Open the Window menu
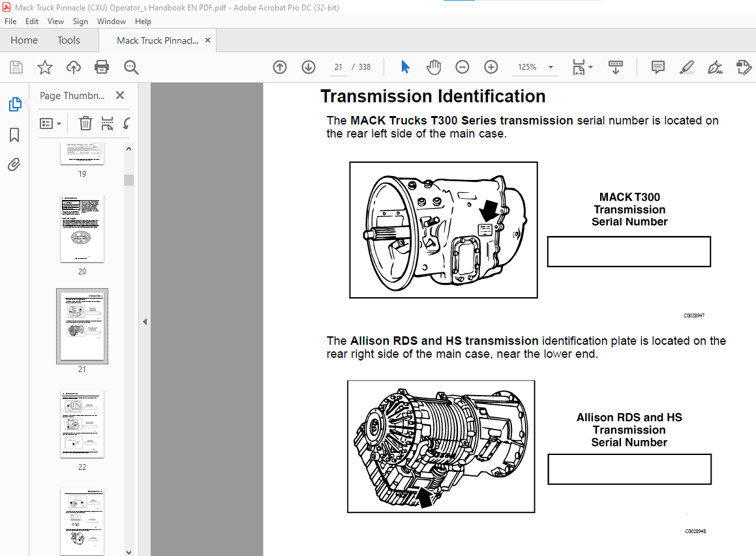Viewport: 756px width, 556px height. tap(112, 22)
